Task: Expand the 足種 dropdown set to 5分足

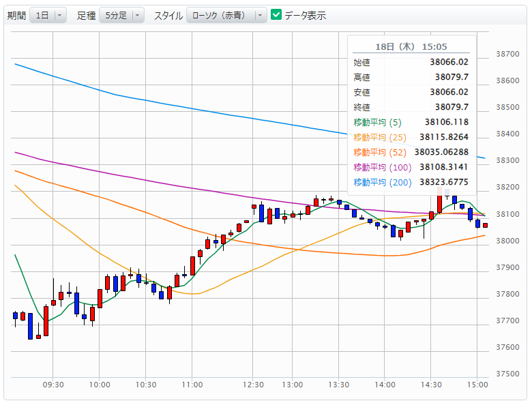Action: [x=121, y=15]
